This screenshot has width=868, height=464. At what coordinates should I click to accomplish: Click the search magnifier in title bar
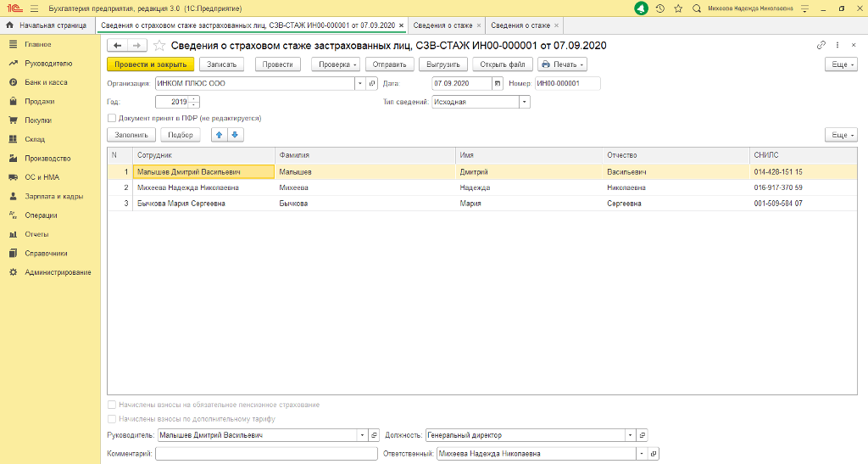[x=697, y=8]
